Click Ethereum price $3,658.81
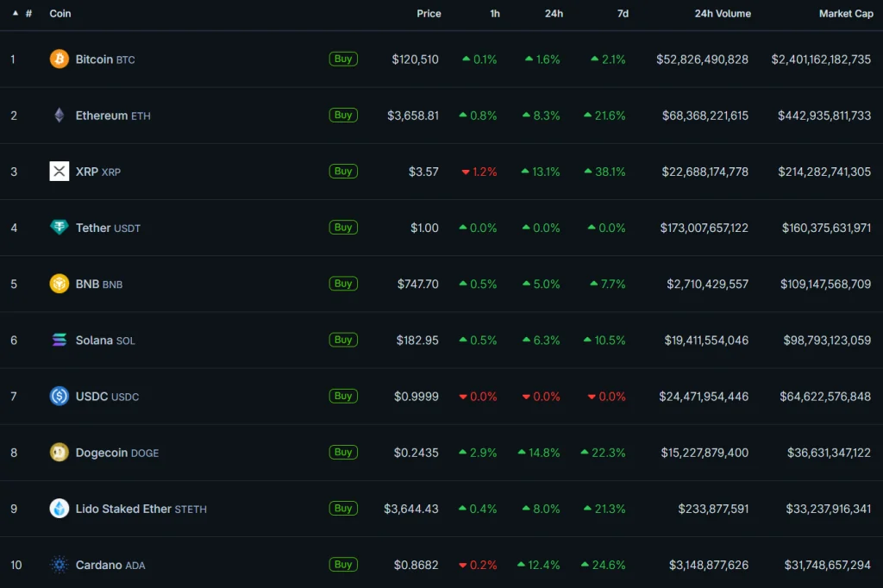Viewport: 883px width, 588px height. click(x=413, y=116)
